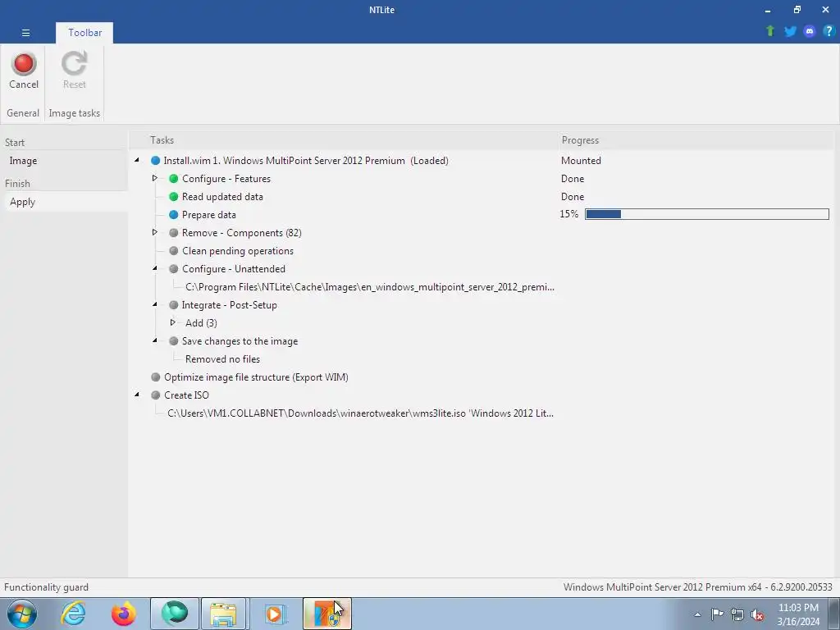Click gray dot beside Clean pending operations
This screenshot has height=630, width=840.
click(174, 251)
